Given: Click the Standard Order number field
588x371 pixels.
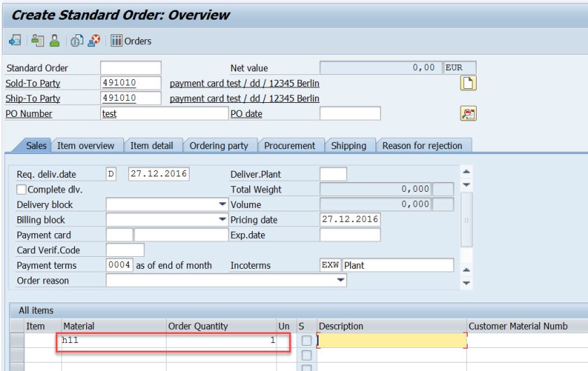Looking at the screenshot, I should (131, 68).
